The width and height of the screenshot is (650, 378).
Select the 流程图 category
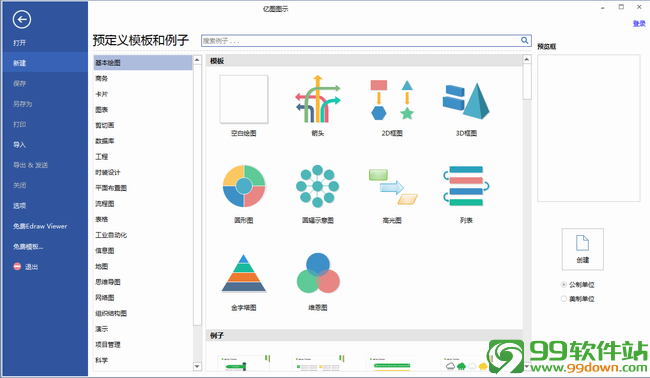[x=104, y=204]
